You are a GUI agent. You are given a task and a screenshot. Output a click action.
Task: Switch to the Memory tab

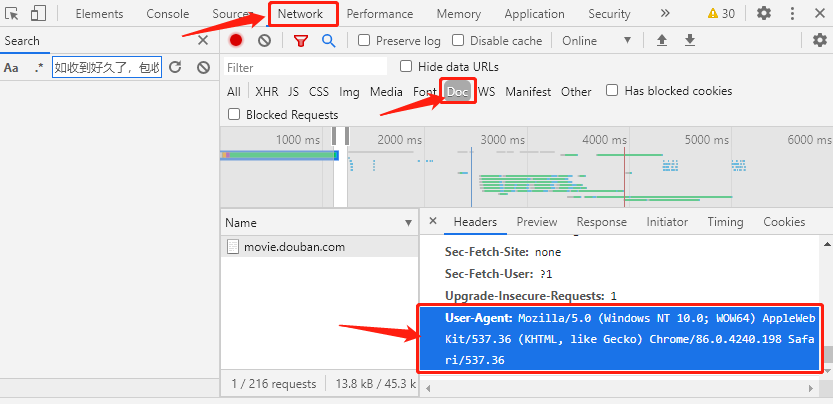(458, 14)
